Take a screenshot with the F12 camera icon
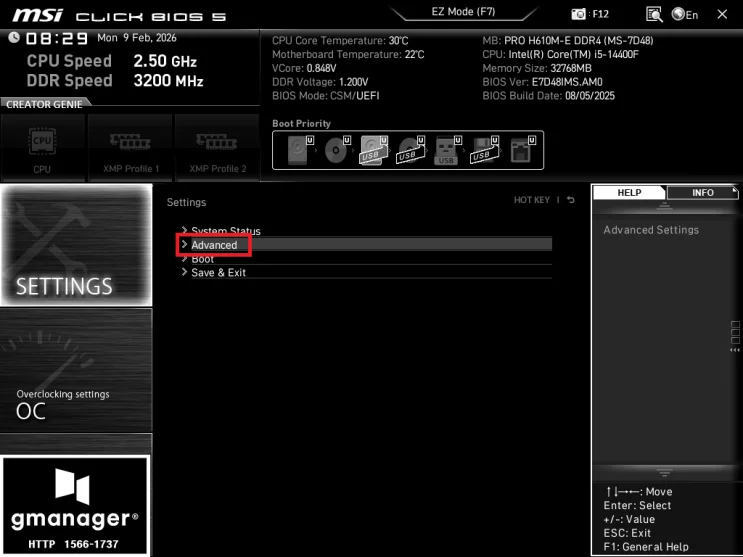This screenshot has width=743, height=557. [579, 14]
